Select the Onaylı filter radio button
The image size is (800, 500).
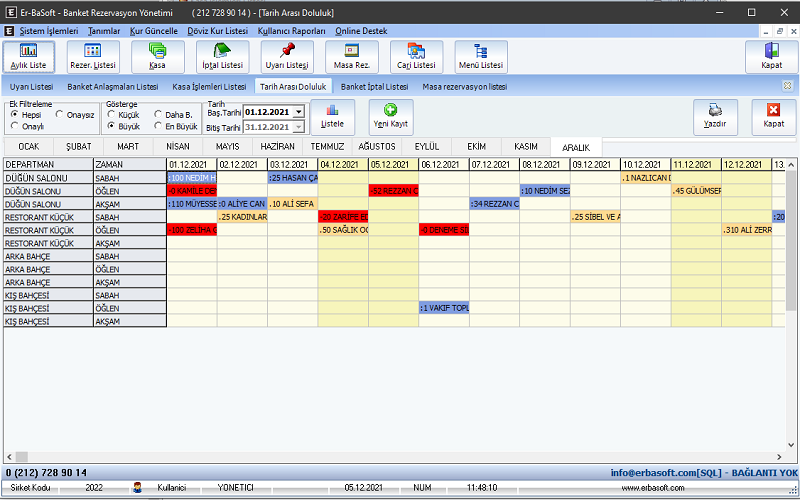(14, 127)
